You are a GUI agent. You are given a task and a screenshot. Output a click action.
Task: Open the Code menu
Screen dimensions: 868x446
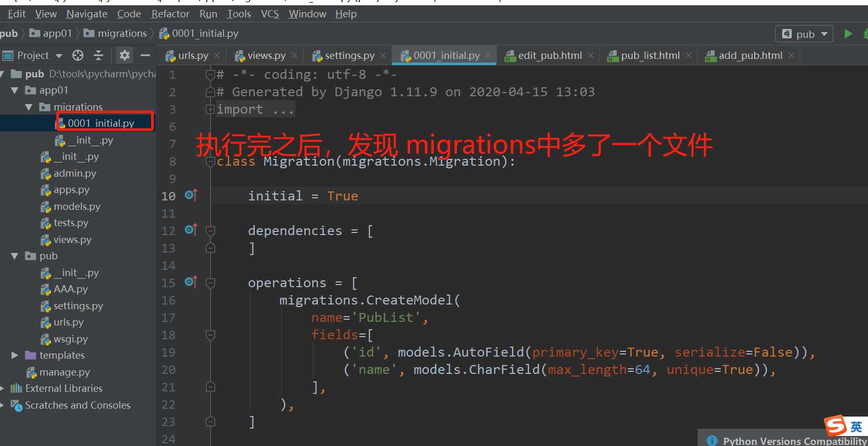[129, 14]
